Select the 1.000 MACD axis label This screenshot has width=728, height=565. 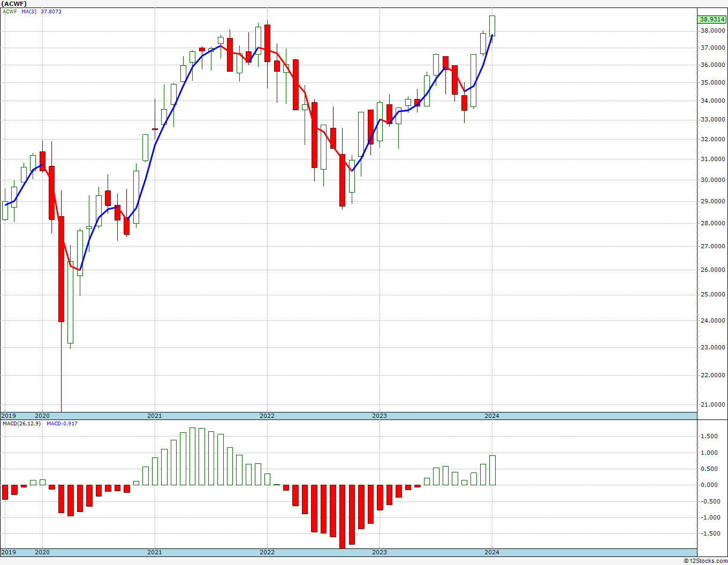pos(710,453)
